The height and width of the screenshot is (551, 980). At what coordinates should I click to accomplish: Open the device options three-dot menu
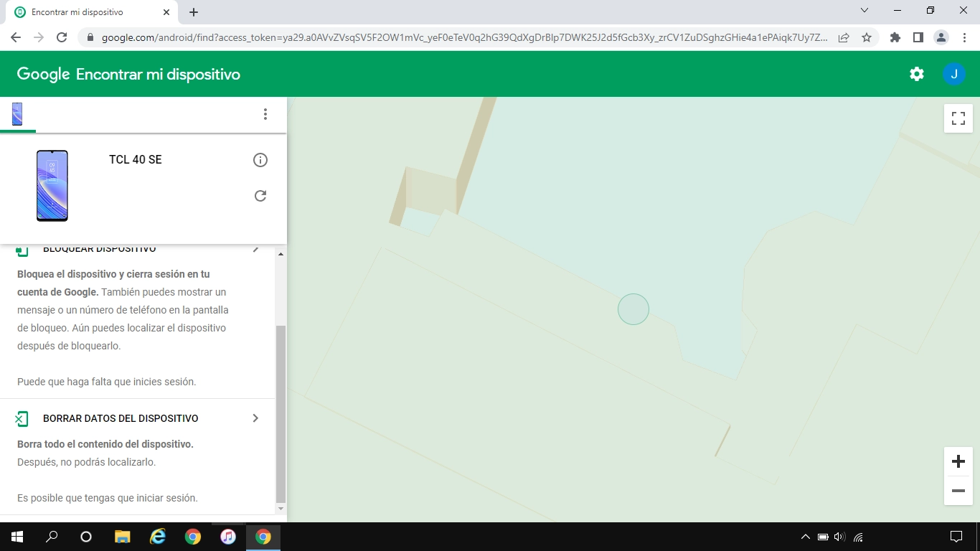tap(265, 113)
